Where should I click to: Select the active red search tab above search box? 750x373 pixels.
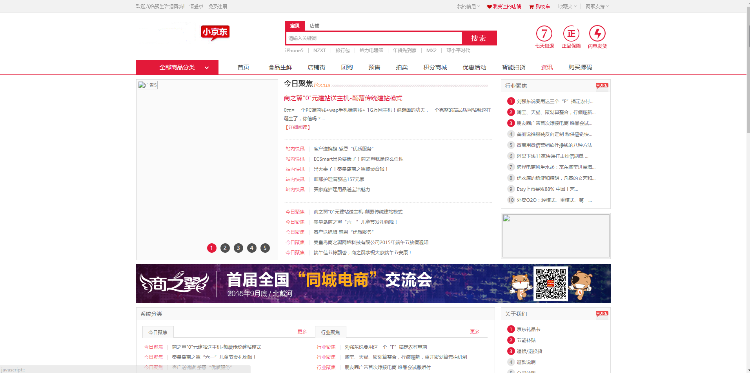click(295, 25)
